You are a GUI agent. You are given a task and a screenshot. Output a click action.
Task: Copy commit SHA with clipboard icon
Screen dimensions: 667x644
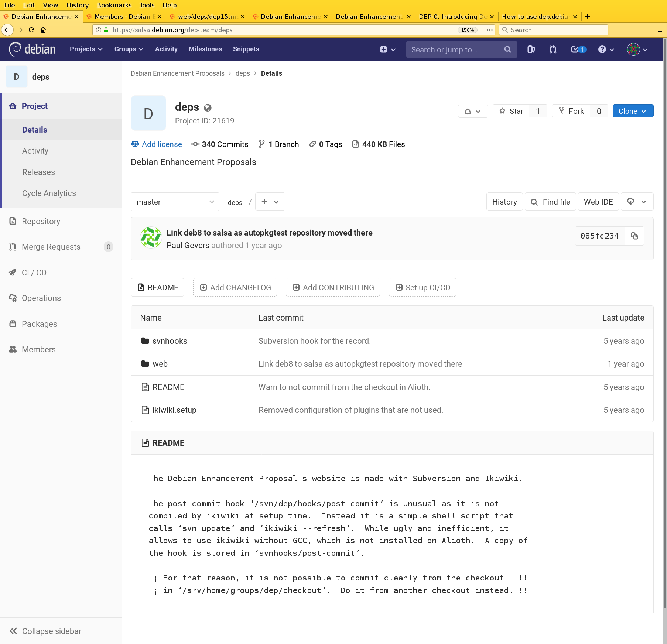point(634,236)
